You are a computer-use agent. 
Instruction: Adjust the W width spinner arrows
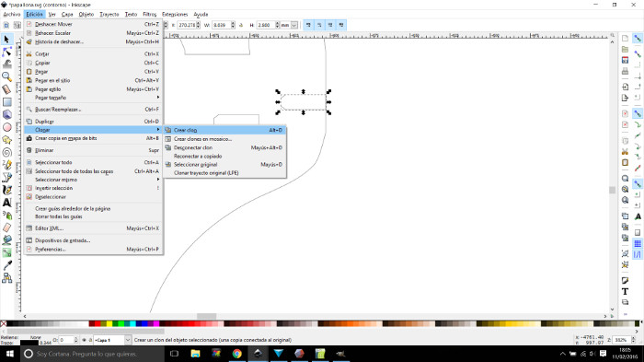(233, 25)
